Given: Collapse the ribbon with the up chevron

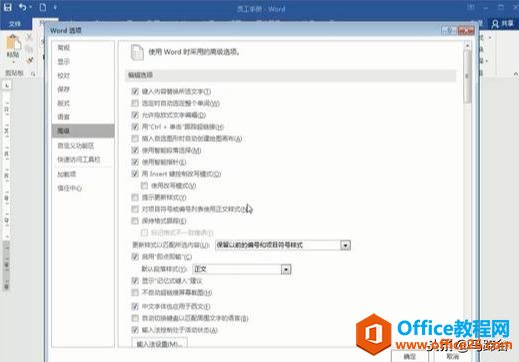Looking at the screenshot, I should [516, 74].
